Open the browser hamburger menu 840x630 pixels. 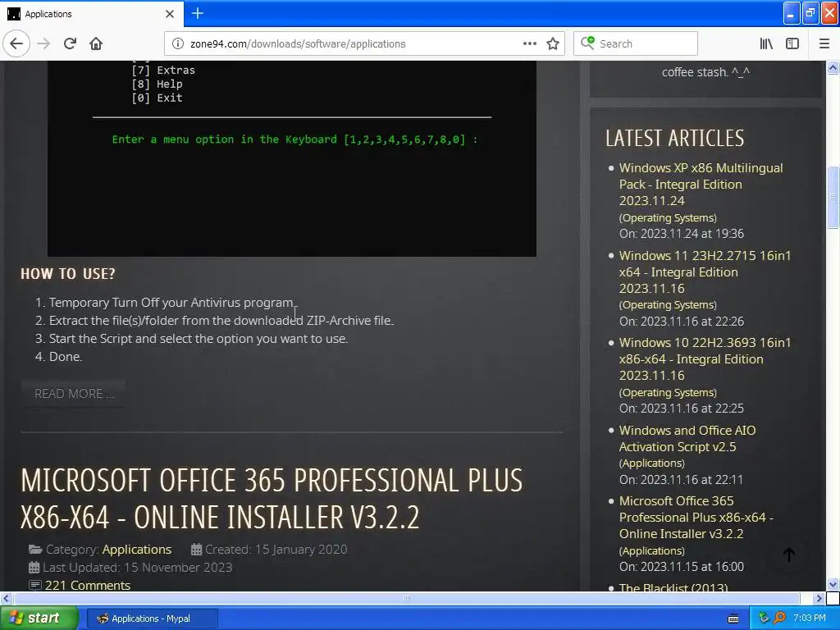tap(824, 43)
